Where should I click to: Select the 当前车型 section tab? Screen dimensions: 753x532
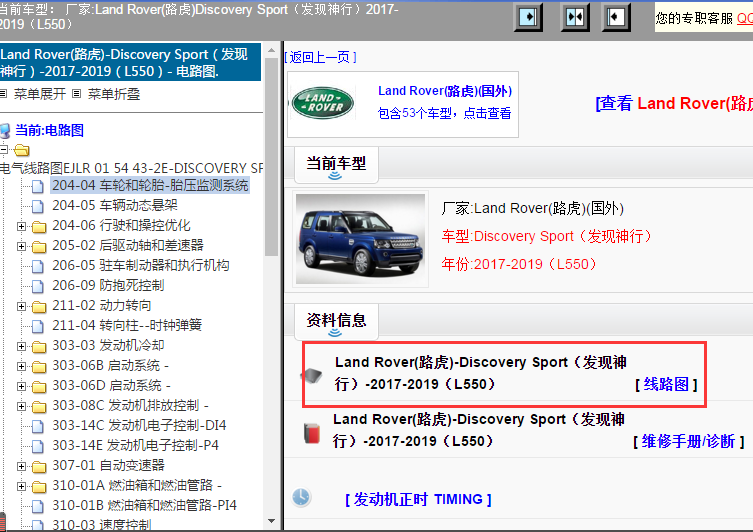336,166
